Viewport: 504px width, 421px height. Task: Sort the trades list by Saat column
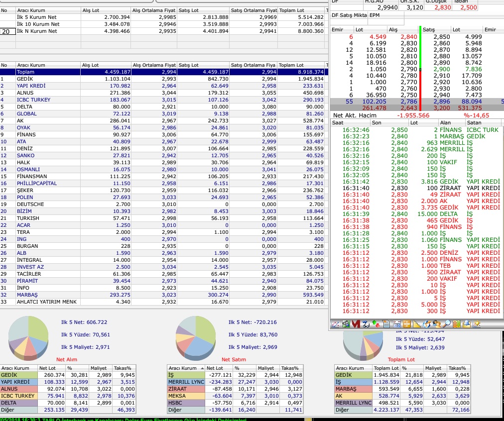[350, 123]
